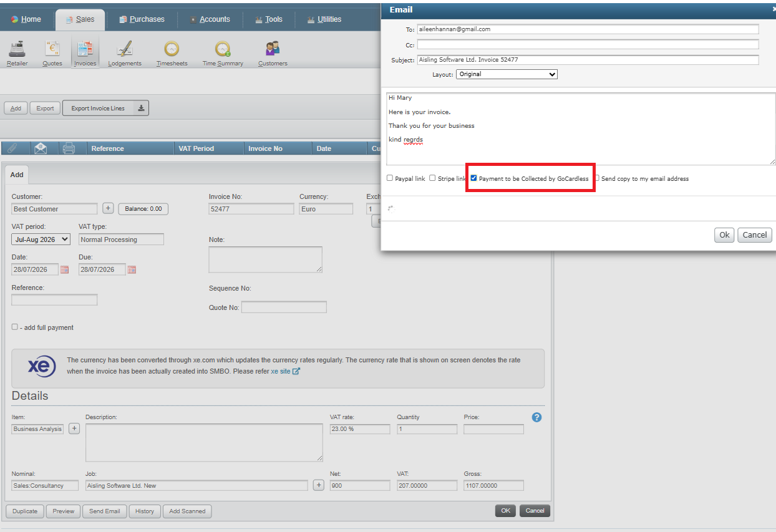
Task: Open the Home menu tab
Action: [x=26, y=19]
